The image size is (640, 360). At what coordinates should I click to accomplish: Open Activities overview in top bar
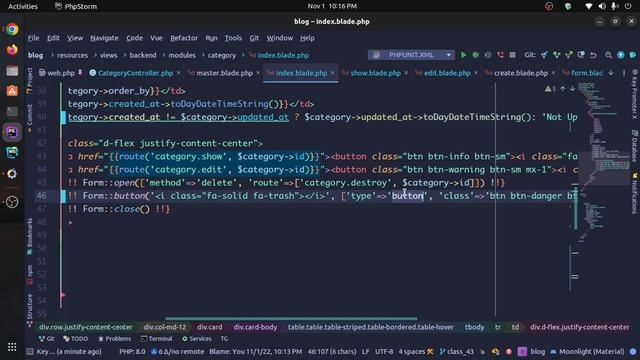[23, 6]
